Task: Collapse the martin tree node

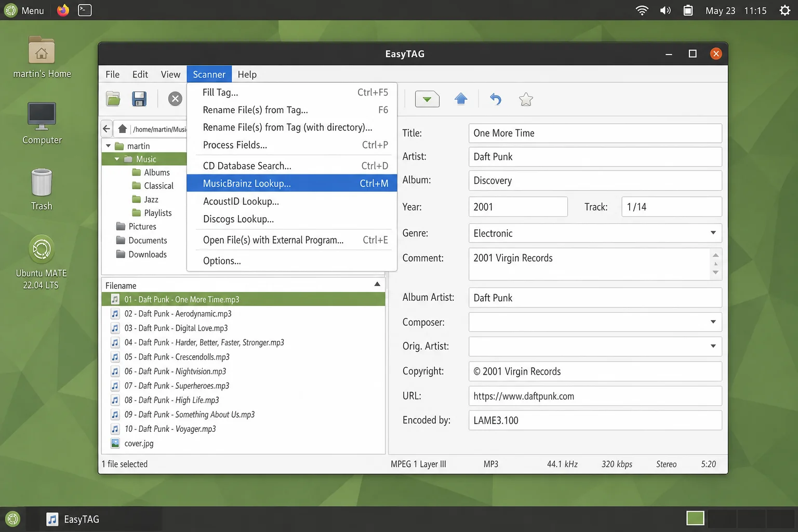Action: [109, 146]
